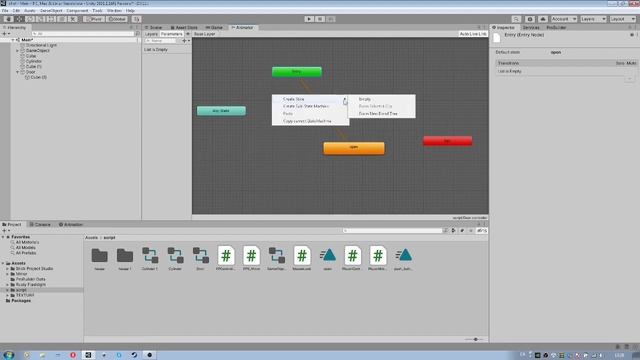Switch to the Asset Store tab

[x=184, y=27]
